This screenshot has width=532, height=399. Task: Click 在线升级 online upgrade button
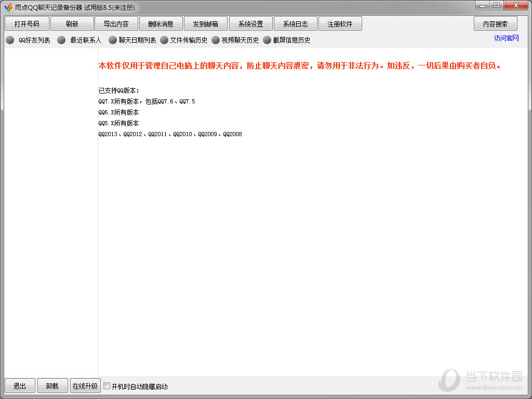[x=85, y=386]
